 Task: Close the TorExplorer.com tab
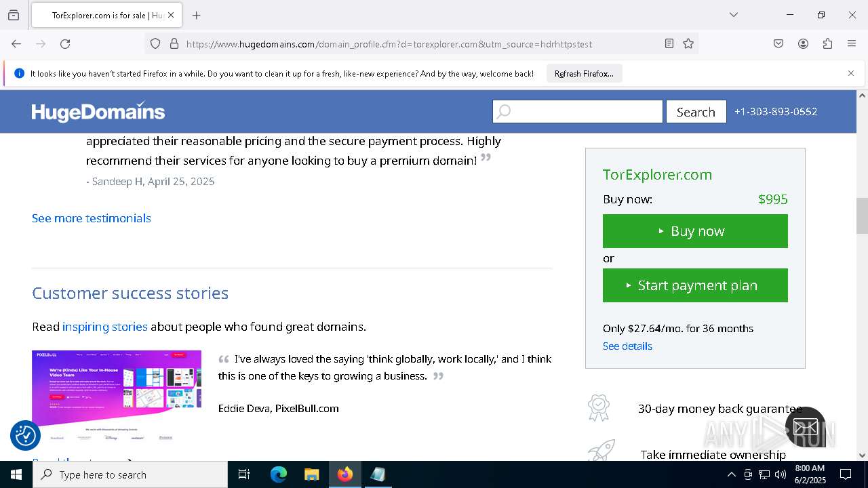coord(171,15)
